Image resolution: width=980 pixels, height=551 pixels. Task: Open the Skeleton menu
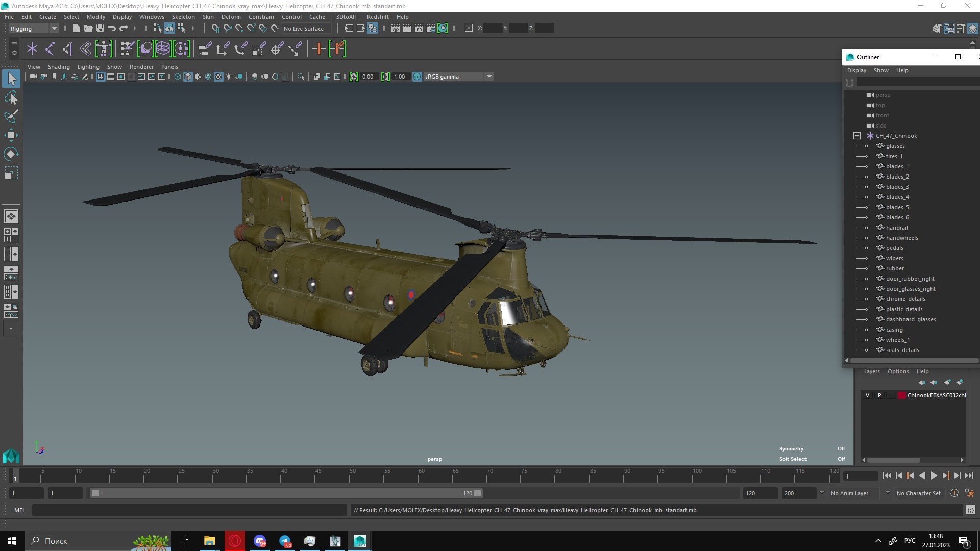pyautogui.click(x=183, y=17)
